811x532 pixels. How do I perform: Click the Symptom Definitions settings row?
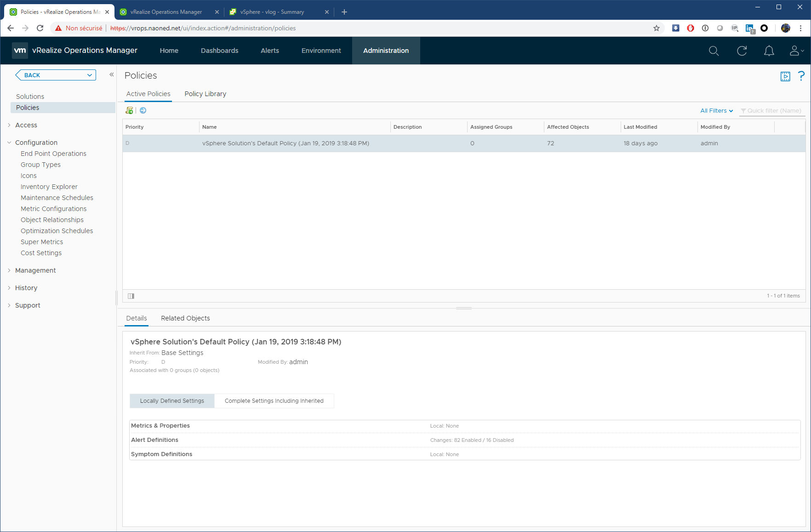click(464, 454)
